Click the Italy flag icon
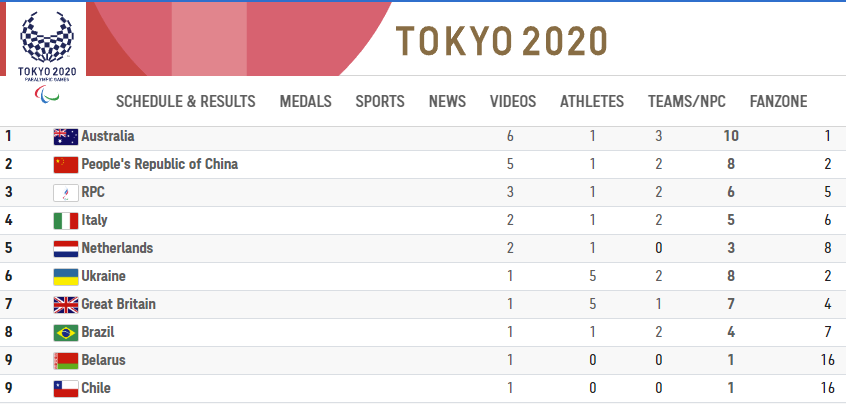846x404 pixels. coord(66,221)
